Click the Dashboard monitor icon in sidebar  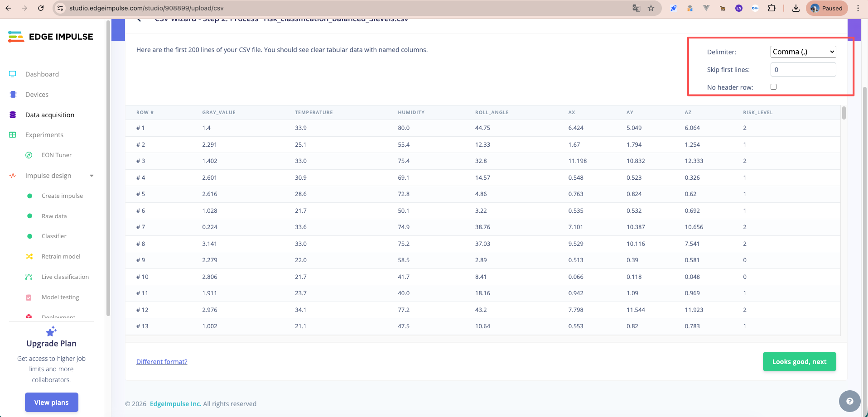13,74
